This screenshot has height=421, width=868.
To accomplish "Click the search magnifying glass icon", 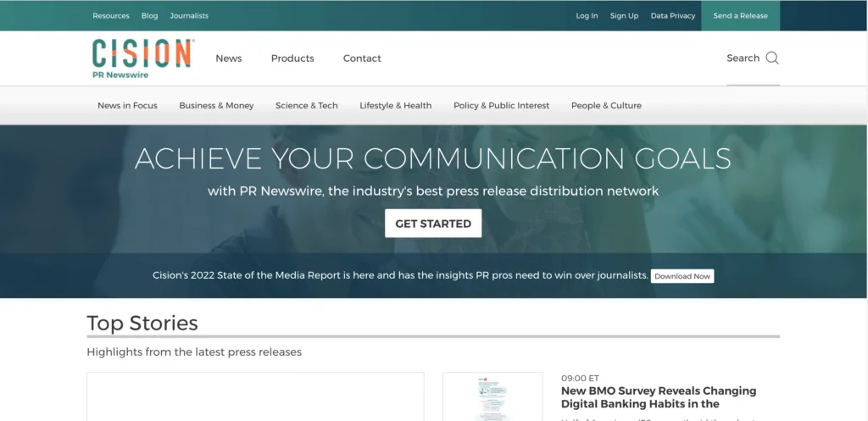I will [x=772, y=58].
